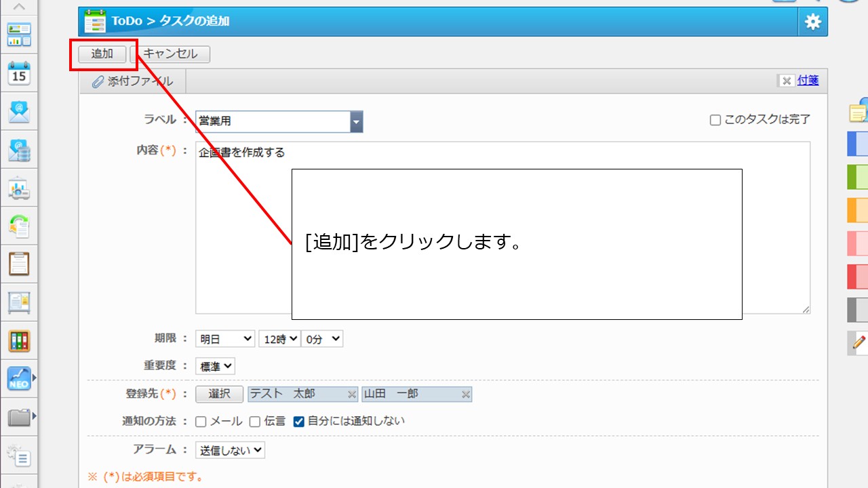Select the green sticky note color
Viewport: 868px width, 488px height.
(858, 176)
